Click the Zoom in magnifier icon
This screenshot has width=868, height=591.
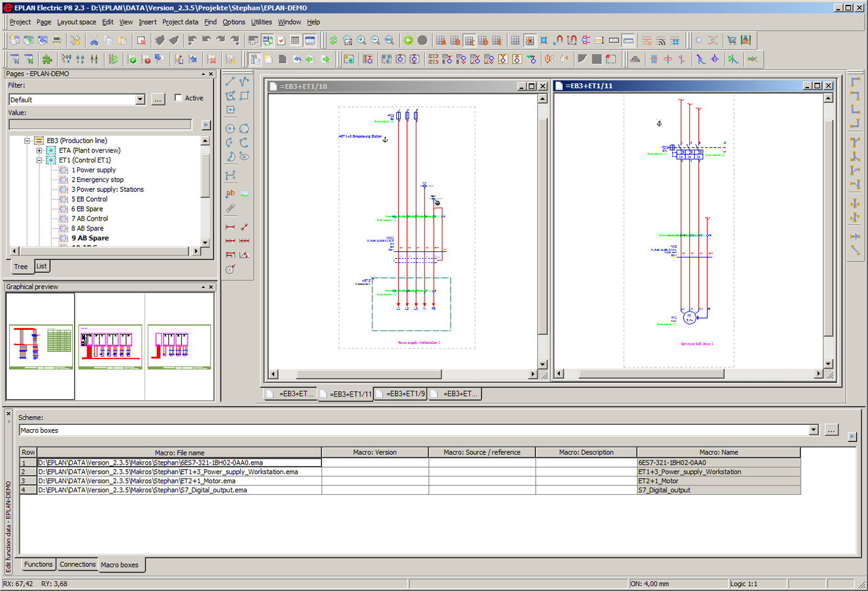click(361, 40)
